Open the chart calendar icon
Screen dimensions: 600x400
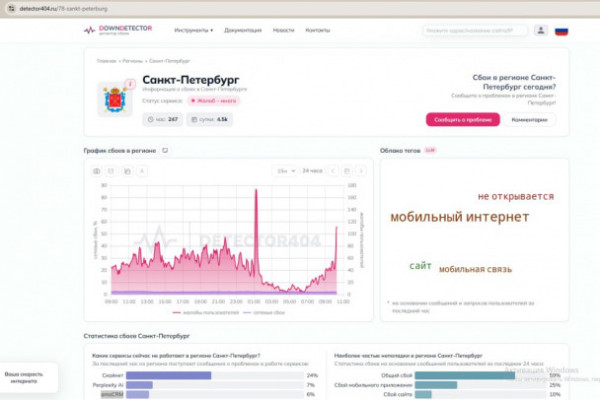pos(347,171)
